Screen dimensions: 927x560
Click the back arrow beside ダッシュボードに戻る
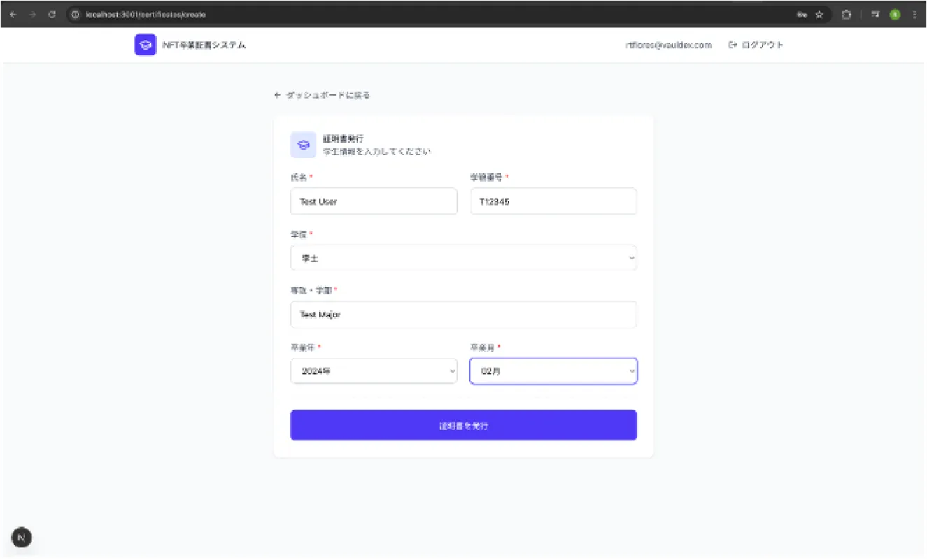click(277, 94)
